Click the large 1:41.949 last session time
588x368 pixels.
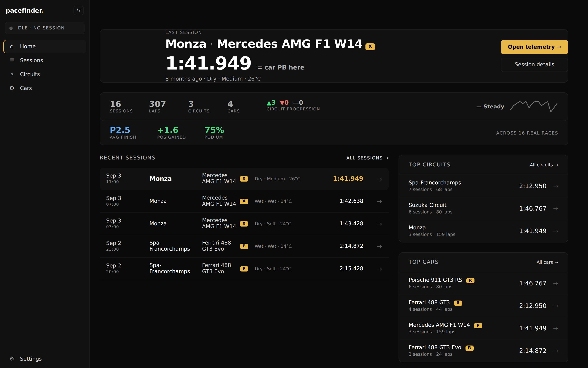pyautogui.click(x=208, y=63)
